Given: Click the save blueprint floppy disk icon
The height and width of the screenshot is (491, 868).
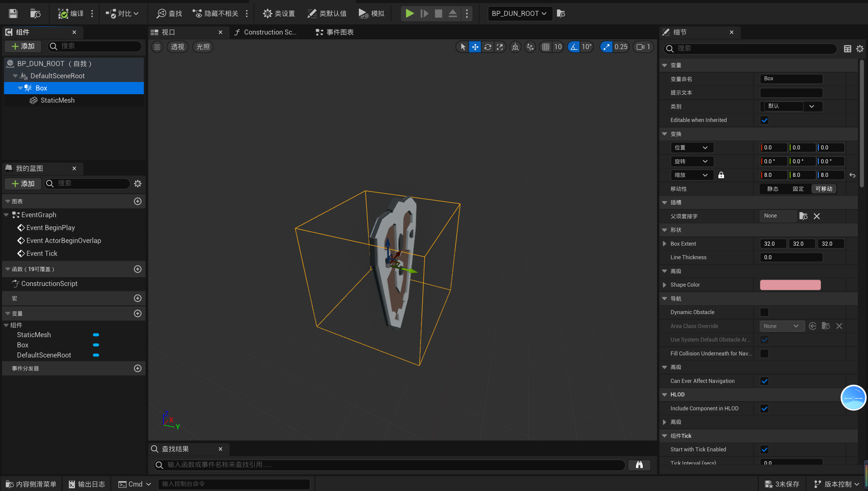Looking at the screenshot, I should pyautogui.click(x=13, y=14).
